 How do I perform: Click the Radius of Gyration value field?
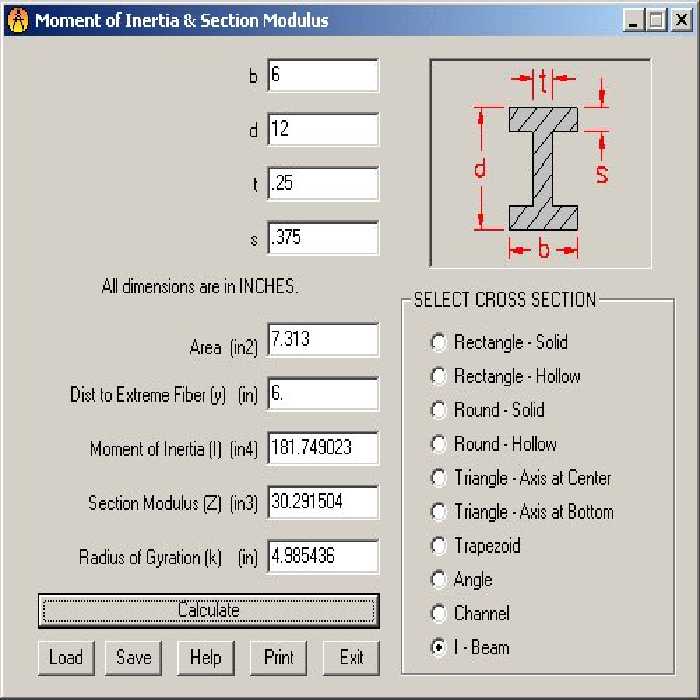(323, 556)
